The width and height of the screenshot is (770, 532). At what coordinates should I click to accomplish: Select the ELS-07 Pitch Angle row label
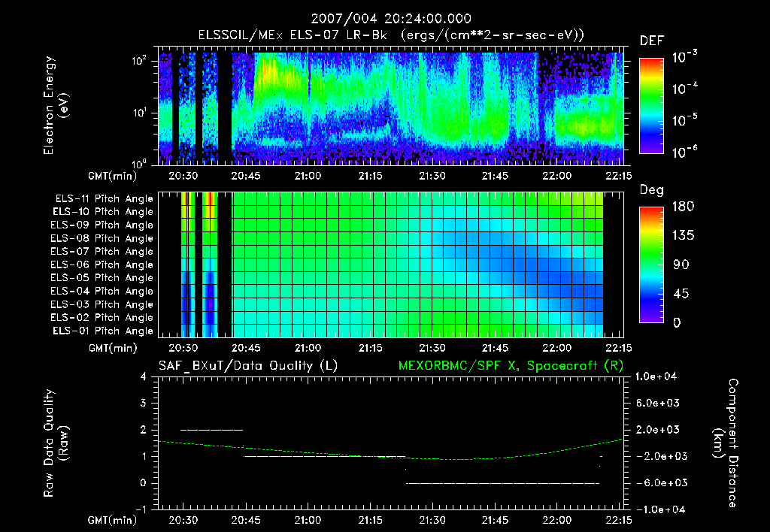(x=102, y=251)
